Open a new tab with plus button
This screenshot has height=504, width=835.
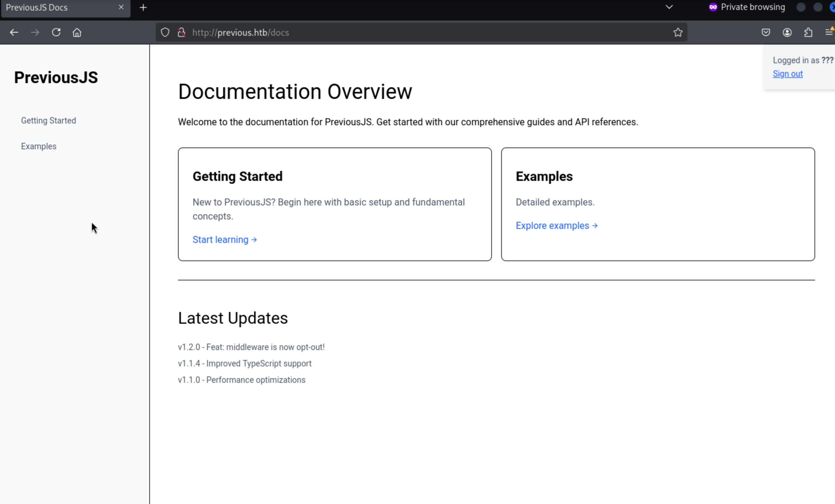coord(143,7)
